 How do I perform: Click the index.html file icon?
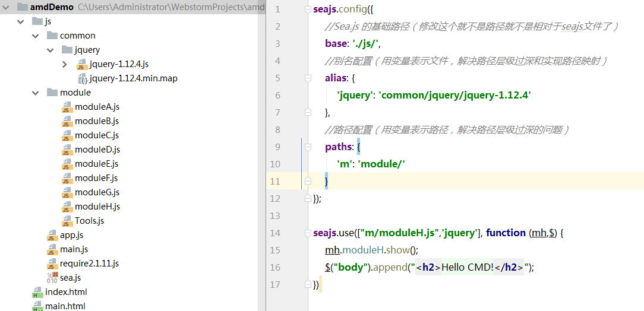coord(37,292)
